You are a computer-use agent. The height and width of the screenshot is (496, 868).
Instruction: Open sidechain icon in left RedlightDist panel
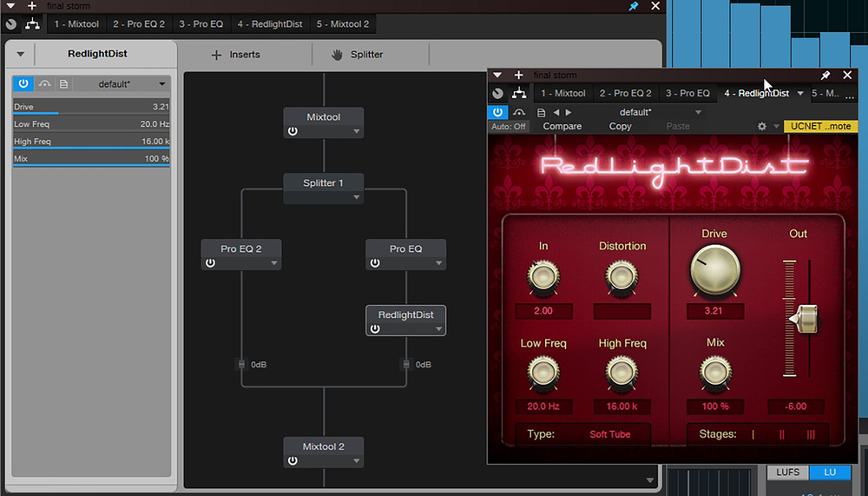coord(44,83)
